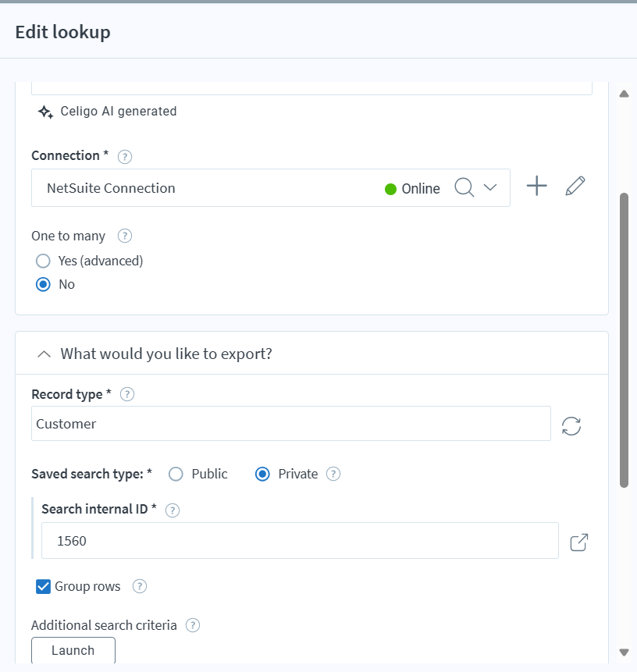Viewport: 637px width, 672px height.
Task: Click the scroll down arrow on scrollbar
Action: pyautogui.click(x=624, y=652)
